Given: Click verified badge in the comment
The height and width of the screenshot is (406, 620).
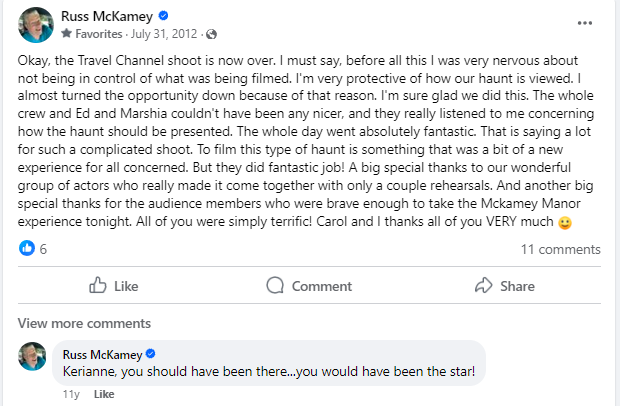Looking at the screenshot, I should pos(151,354).
